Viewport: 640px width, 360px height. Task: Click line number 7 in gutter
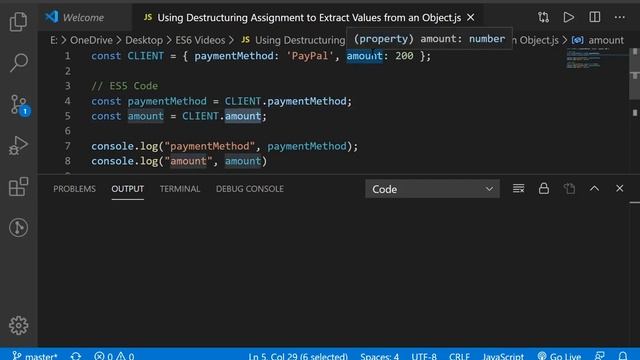[67, 146]
